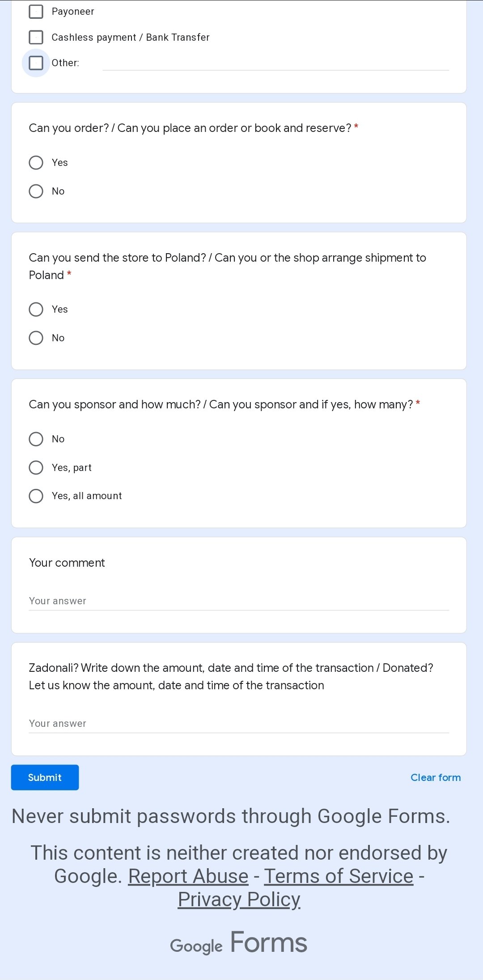Click the Google Forms logo
483x980 pixels.
click(x=239, y=943)
